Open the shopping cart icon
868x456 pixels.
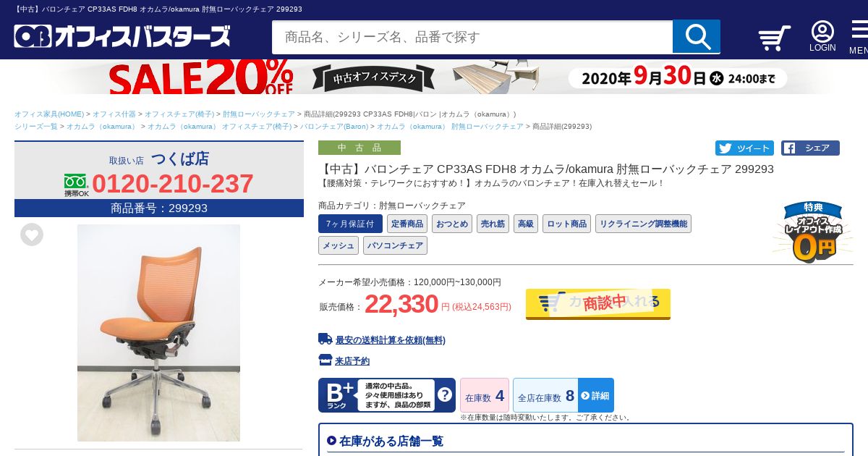pyautogui.click(x=774, y=38)
